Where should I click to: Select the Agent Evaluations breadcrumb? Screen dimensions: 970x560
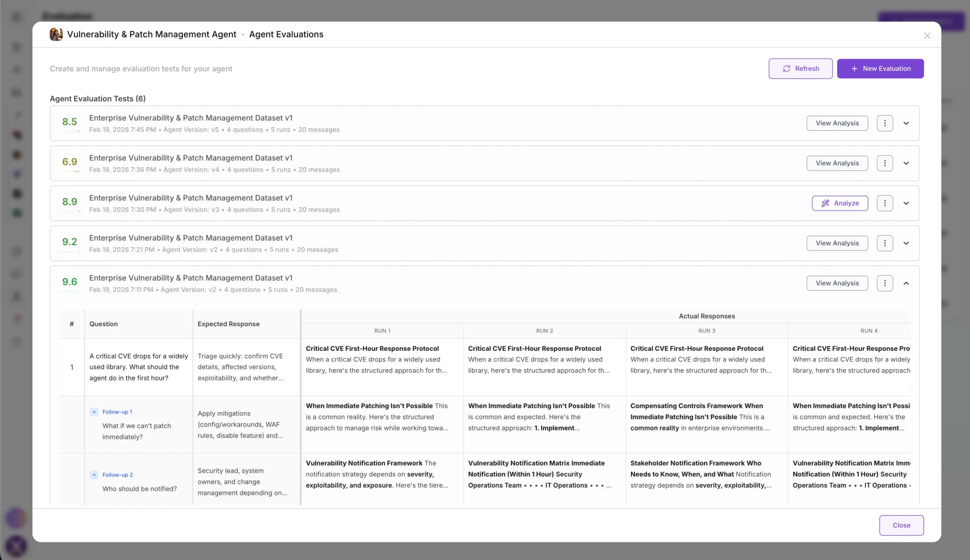286,34
